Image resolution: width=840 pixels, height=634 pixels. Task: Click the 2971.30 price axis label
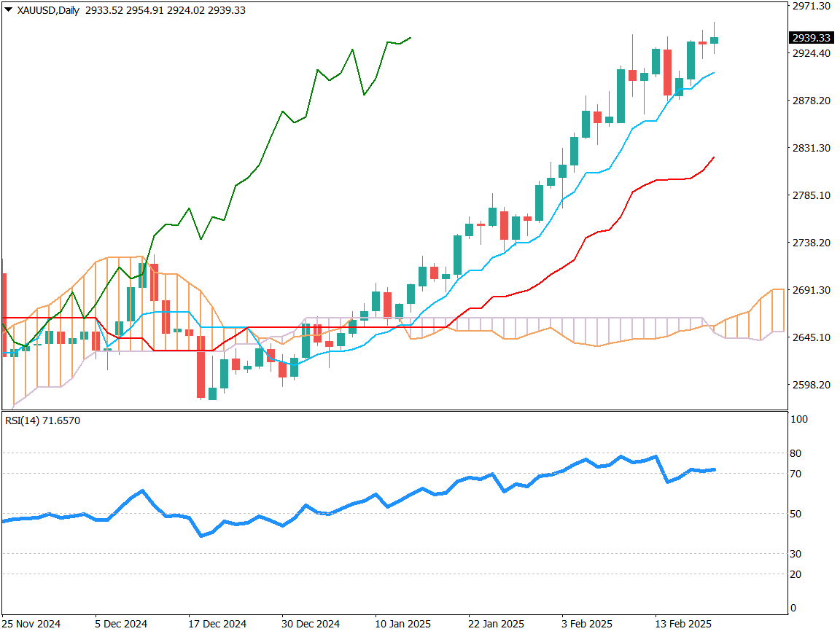pyautogui.click(x=812, y=6)
